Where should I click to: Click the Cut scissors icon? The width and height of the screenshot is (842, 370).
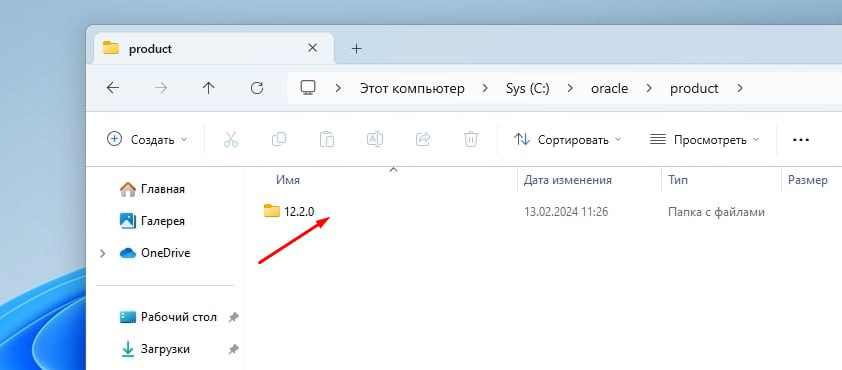click(x=230, y=140)
